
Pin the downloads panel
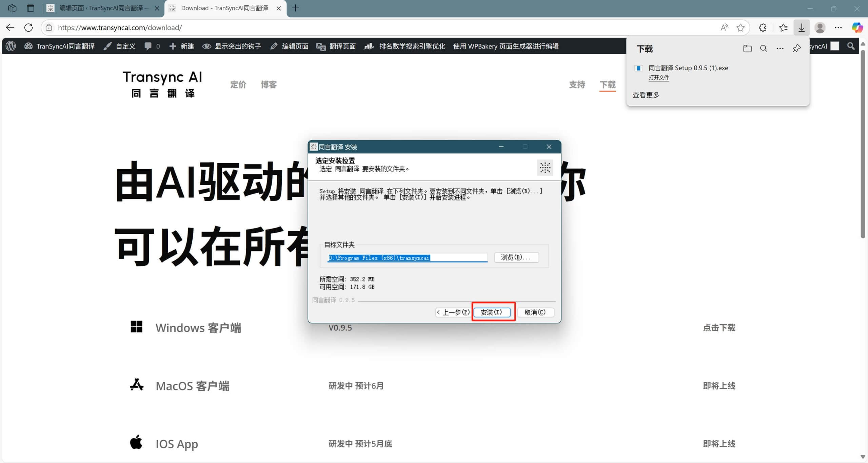click(x=796, y=49)
